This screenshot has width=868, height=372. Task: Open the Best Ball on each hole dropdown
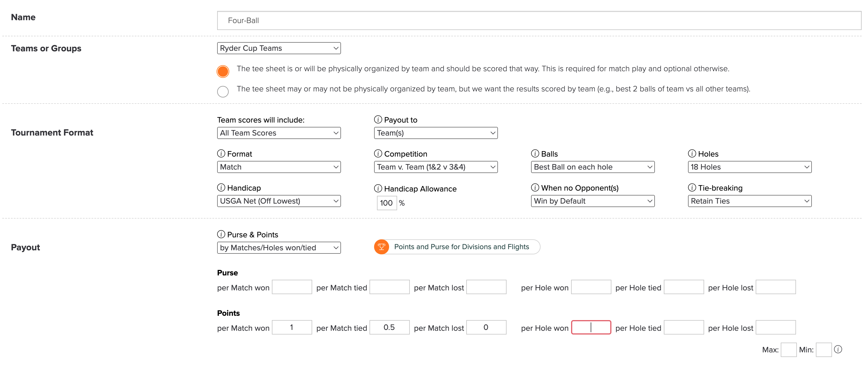point(593,167)
